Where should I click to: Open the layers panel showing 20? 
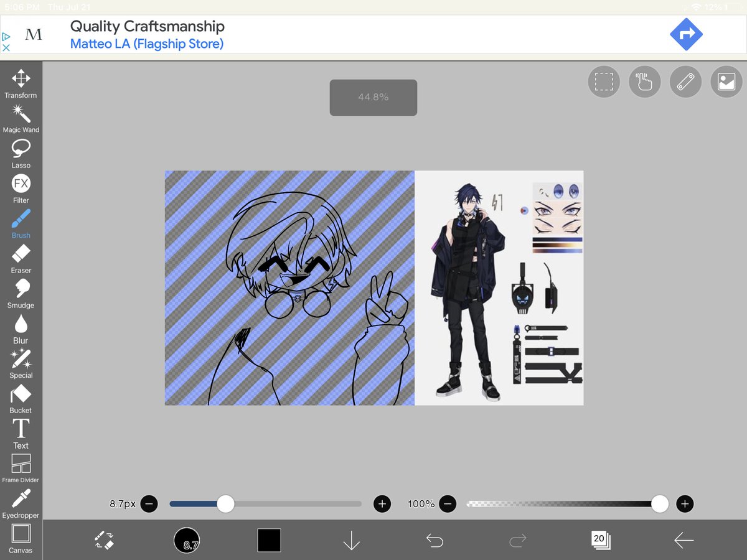coord(601,540)
